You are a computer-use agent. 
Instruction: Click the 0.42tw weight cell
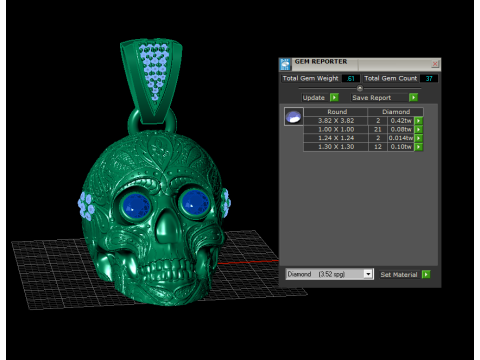(x=401, y=121)
